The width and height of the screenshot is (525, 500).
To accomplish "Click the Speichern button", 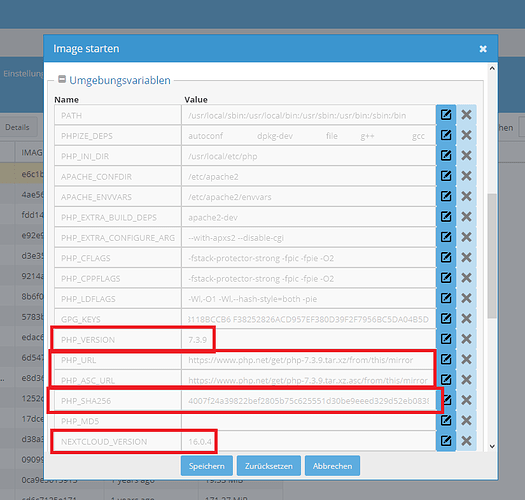I will (207, 466).
